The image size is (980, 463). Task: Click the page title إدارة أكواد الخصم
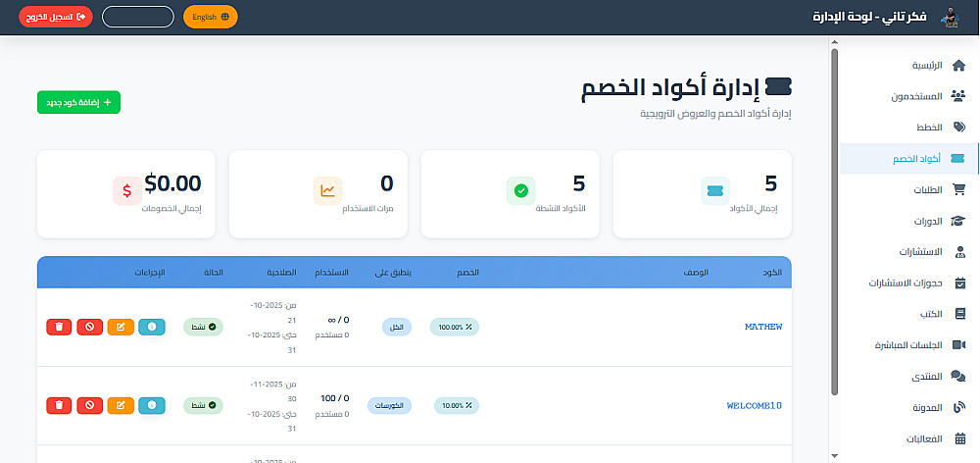(x=672, y=87)
